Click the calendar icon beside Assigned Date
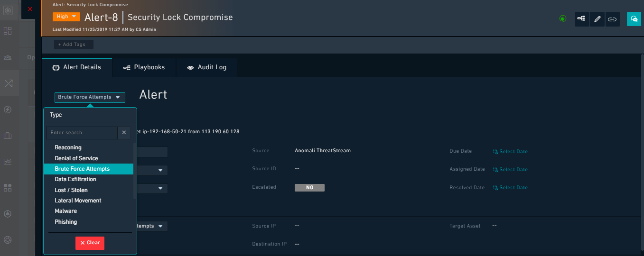The height and width of the screenshot is (256, 644). 495,170
